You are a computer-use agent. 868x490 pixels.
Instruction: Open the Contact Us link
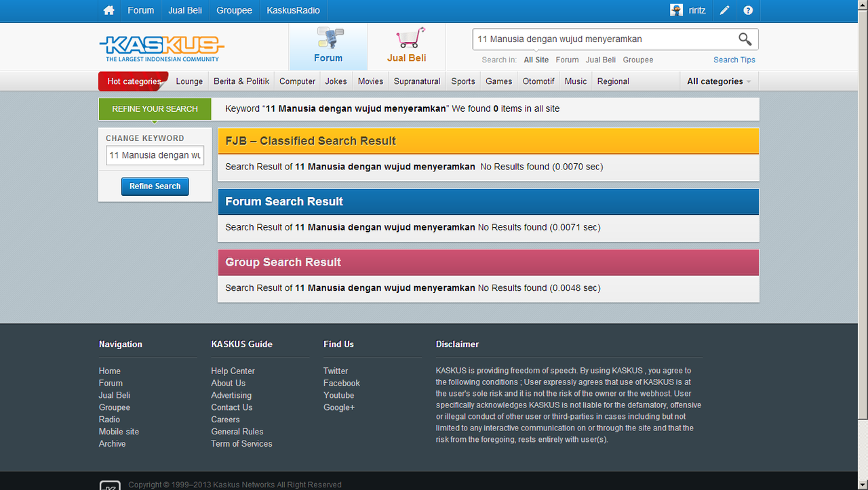pos(232,407)
